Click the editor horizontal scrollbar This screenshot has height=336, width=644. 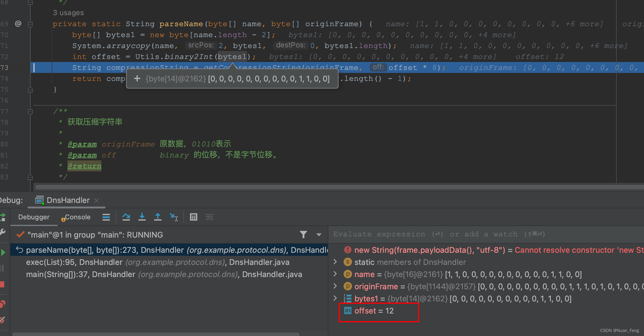(303, 187)
